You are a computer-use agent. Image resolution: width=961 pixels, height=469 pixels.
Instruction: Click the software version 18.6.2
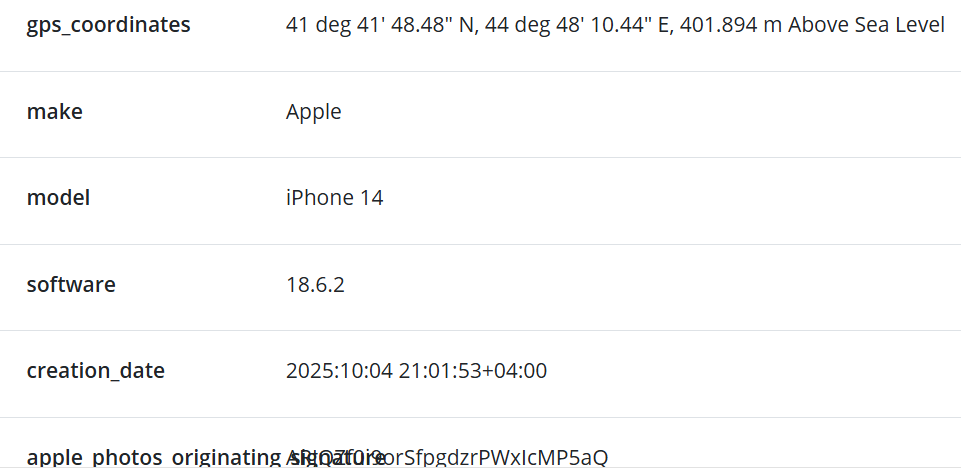point(315,285)
